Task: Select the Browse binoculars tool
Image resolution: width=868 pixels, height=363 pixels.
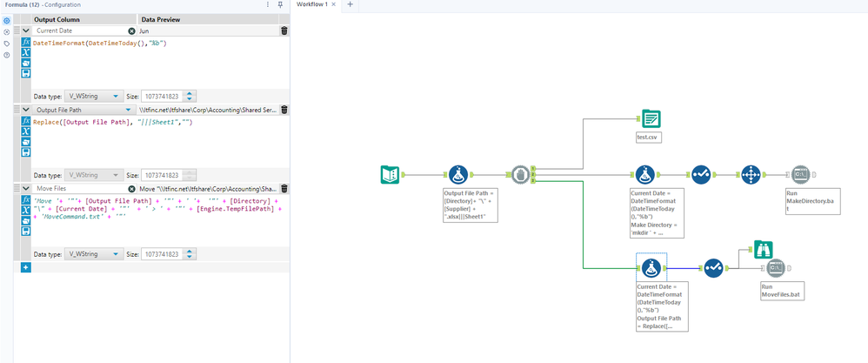Action: pyautogui.click(x=764, y=249)
